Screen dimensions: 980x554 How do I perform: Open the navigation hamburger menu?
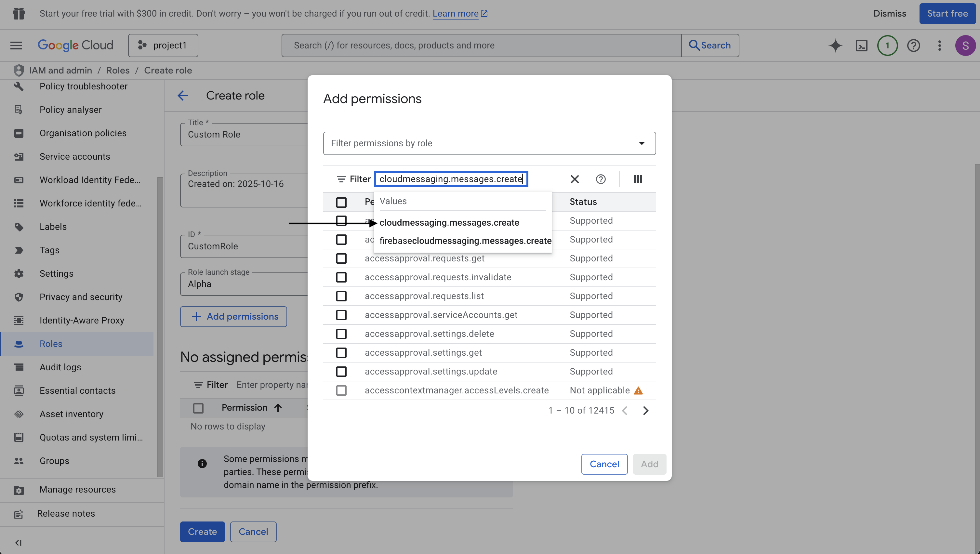pos(16,45)
